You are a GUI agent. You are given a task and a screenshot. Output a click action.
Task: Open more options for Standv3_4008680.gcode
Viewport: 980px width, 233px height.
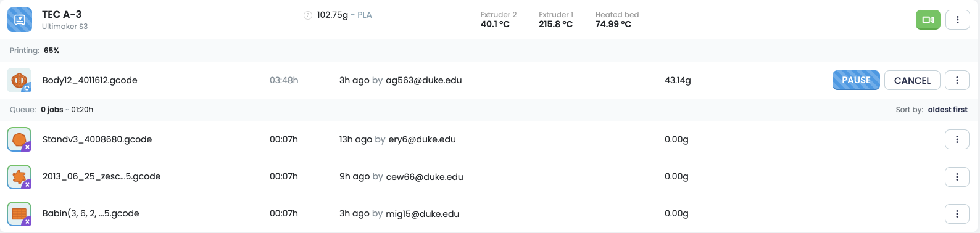tap(957, 139)
